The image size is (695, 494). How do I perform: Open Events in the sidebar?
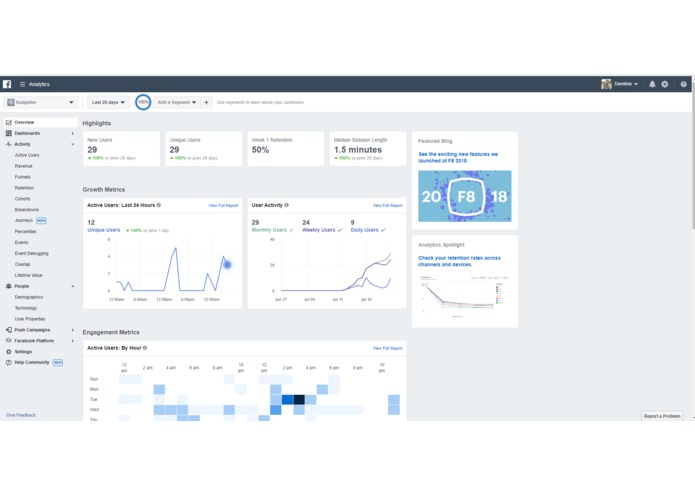(x=21, y=242)
